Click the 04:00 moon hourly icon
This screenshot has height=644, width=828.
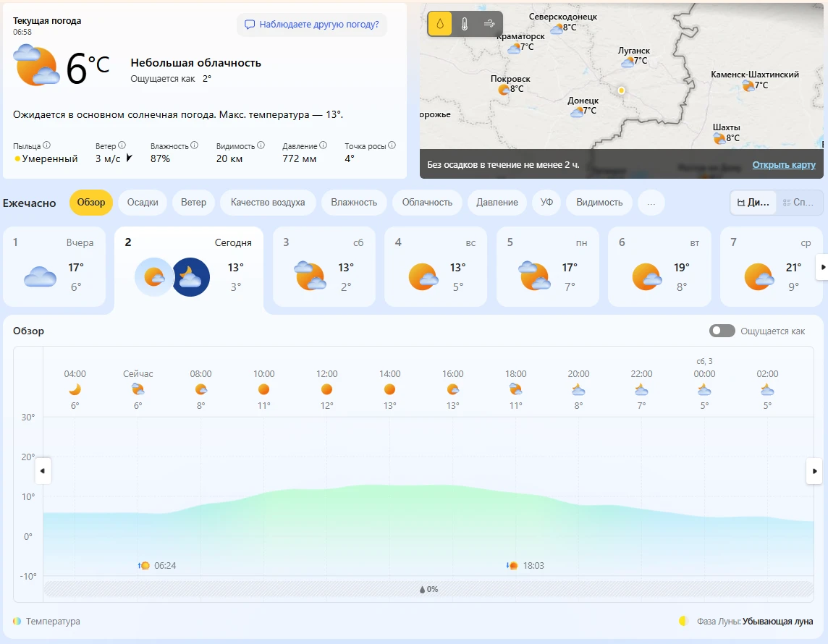75,389
